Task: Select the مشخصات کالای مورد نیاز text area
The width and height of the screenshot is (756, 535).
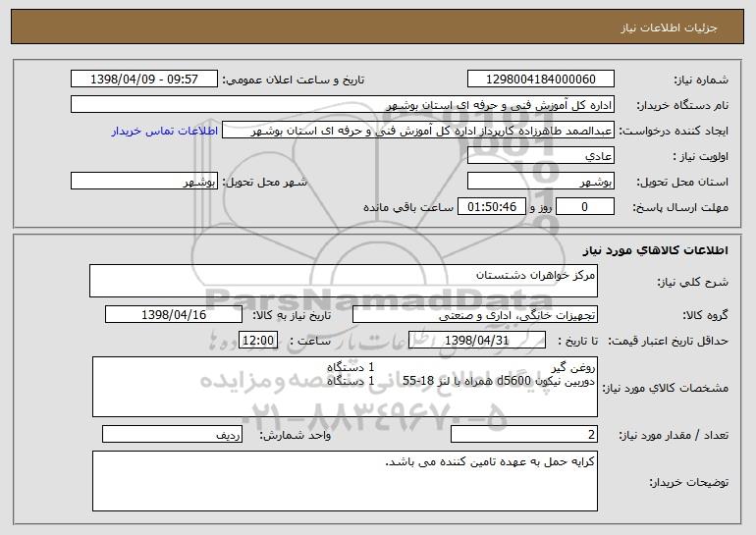Action: (345, 387)
